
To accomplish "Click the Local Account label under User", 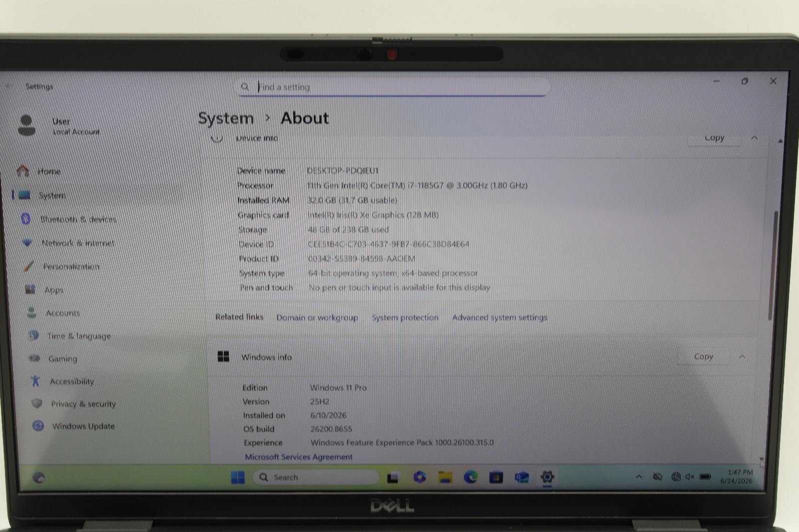I will [x=76, y=132].
